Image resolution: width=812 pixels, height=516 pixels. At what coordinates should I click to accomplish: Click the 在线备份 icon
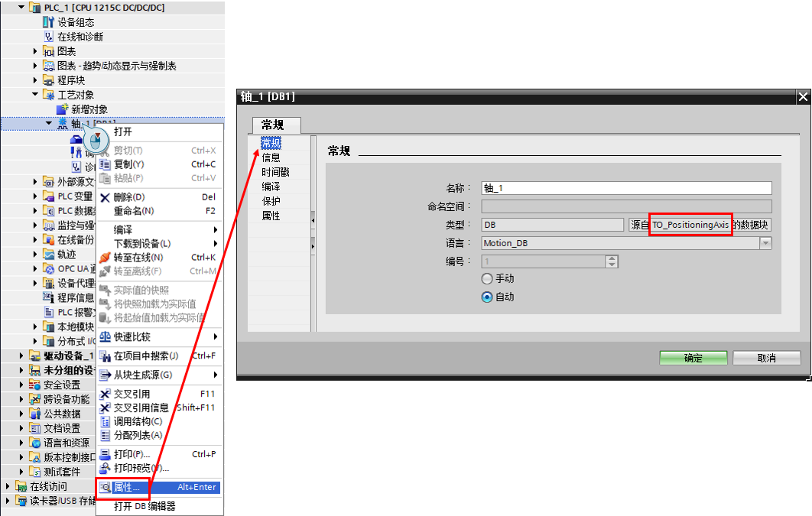[x=49, y=239]
